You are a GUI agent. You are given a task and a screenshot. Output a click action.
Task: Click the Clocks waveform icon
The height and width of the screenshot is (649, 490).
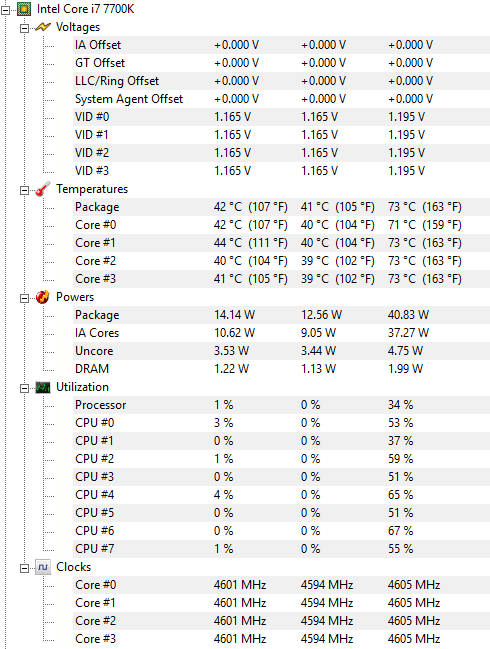(x=43, y=567)
